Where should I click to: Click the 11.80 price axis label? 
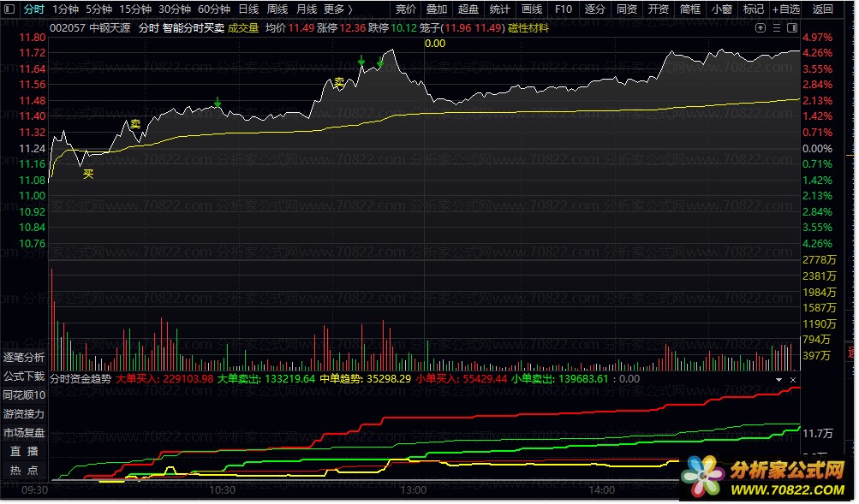click(x=33, y=38)
